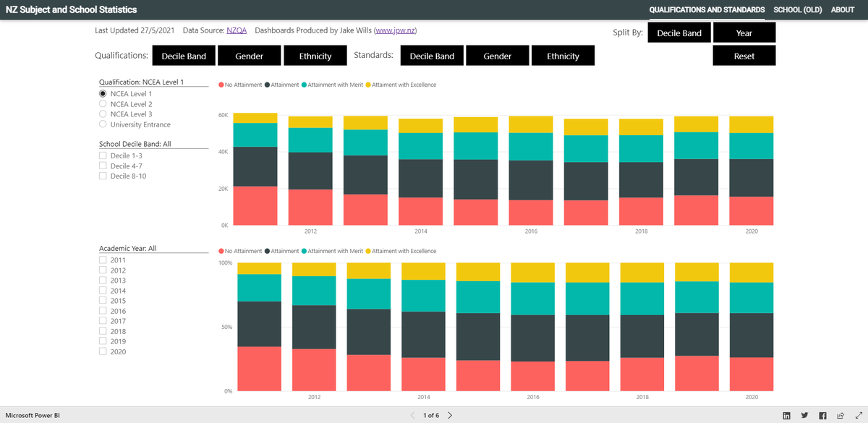Check academic year 2018
Screen dimensions: 868x423
point(103,330)
